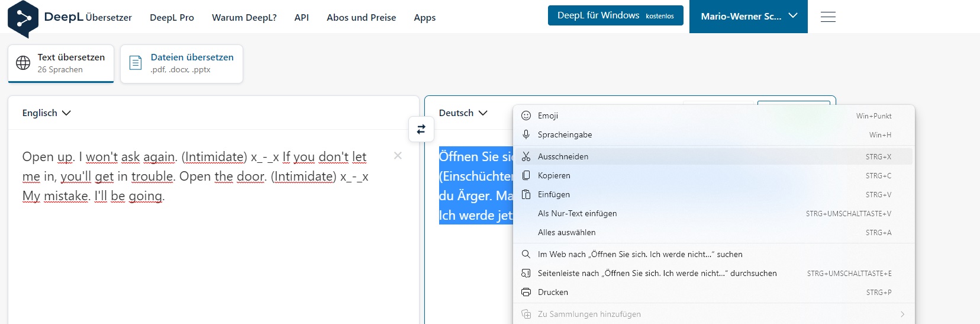Swap source and target languages
980x324 pixels.
(x=421, y=129)
